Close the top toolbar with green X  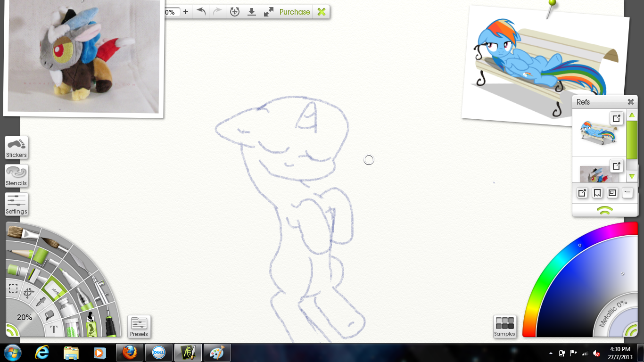tap(322, 12)
